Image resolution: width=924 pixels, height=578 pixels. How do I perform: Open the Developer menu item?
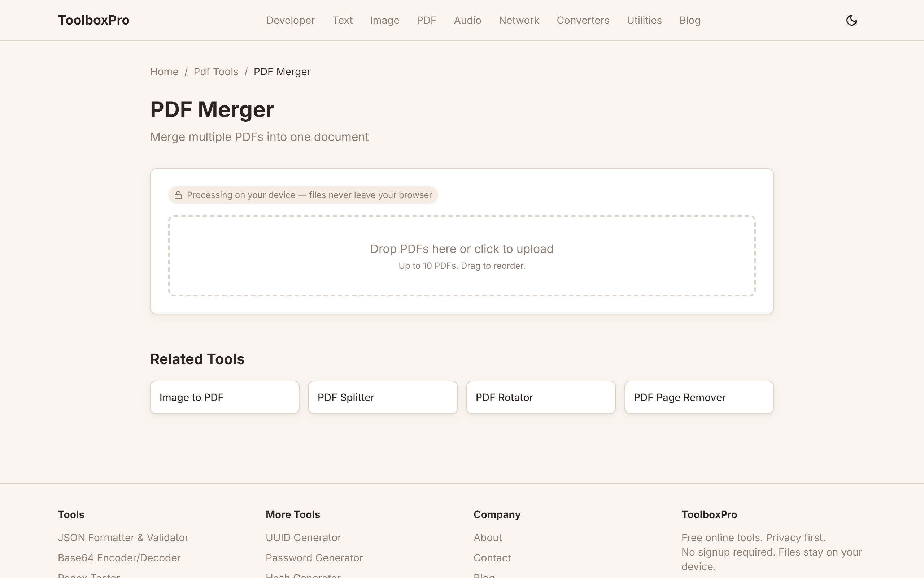click(x=290, y=20)
